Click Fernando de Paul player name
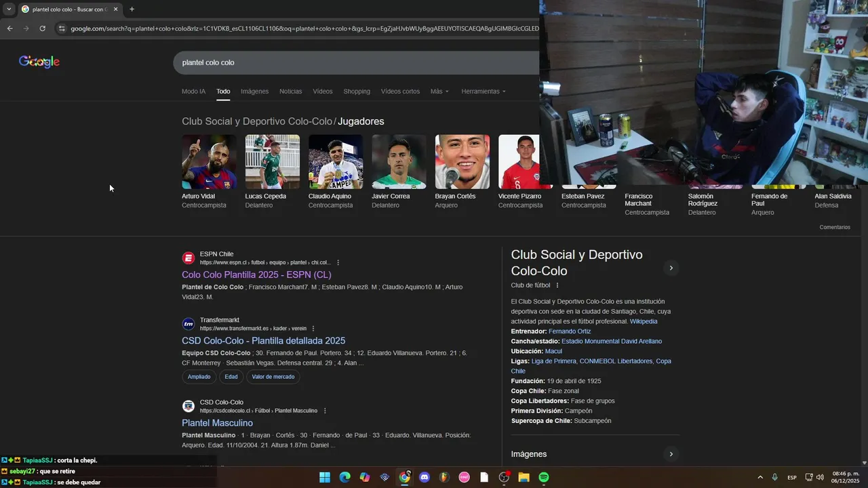Viewport: 868px width, 488px height. [769, 200]
